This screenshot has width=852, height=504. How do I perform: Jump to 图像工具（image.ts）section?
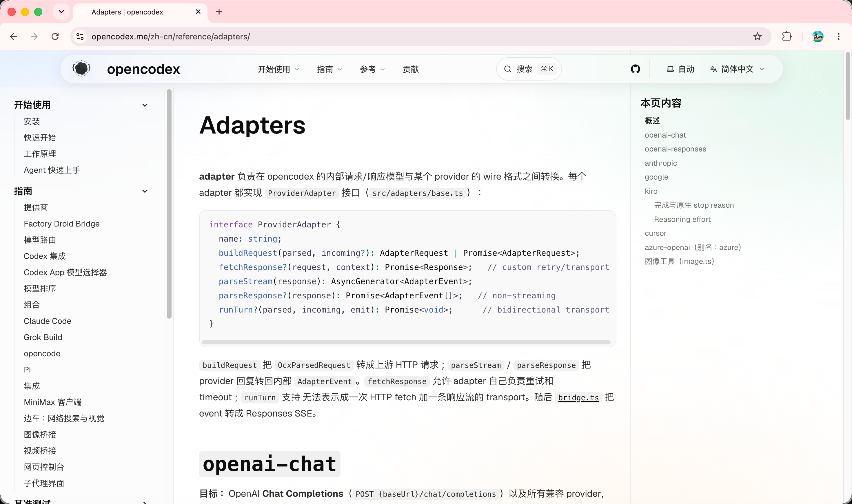[679, 261]
